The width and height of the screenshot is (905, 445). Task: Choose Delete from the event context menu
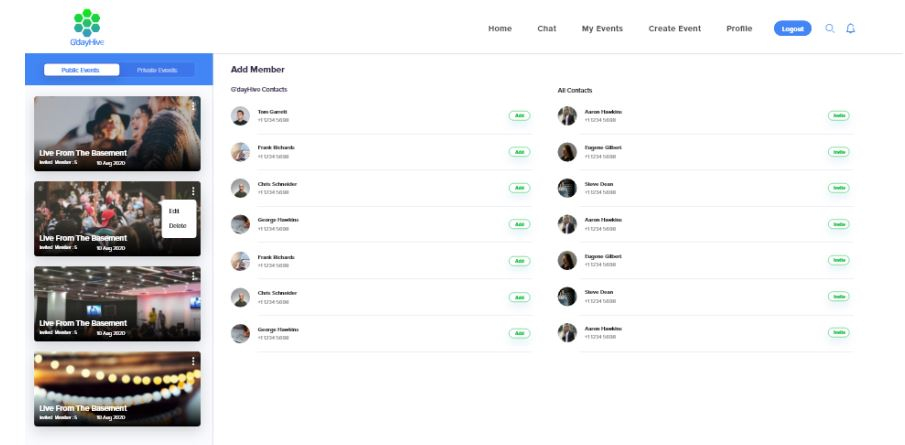pos(178,226)
